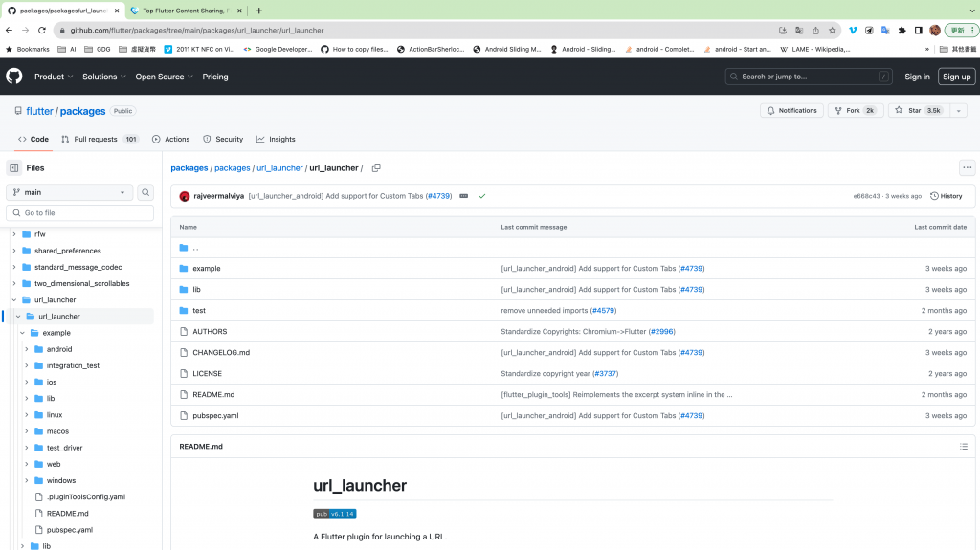Focus the Go to file input

pyautogui.click(x=79, y=213)
